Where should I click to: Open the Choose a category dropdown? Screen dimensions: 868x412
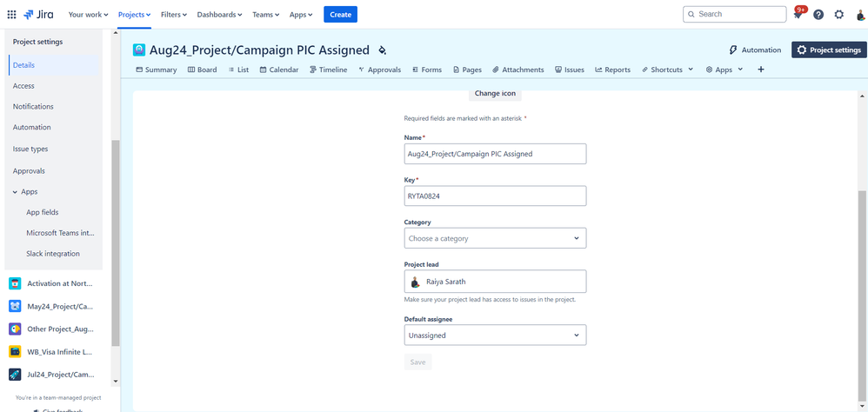point(495,238)
